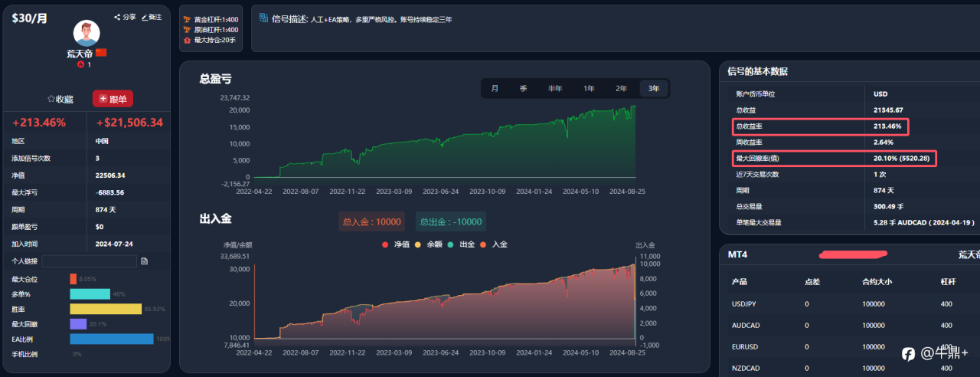Click the blue EA比例 bar

coord(112,339)
